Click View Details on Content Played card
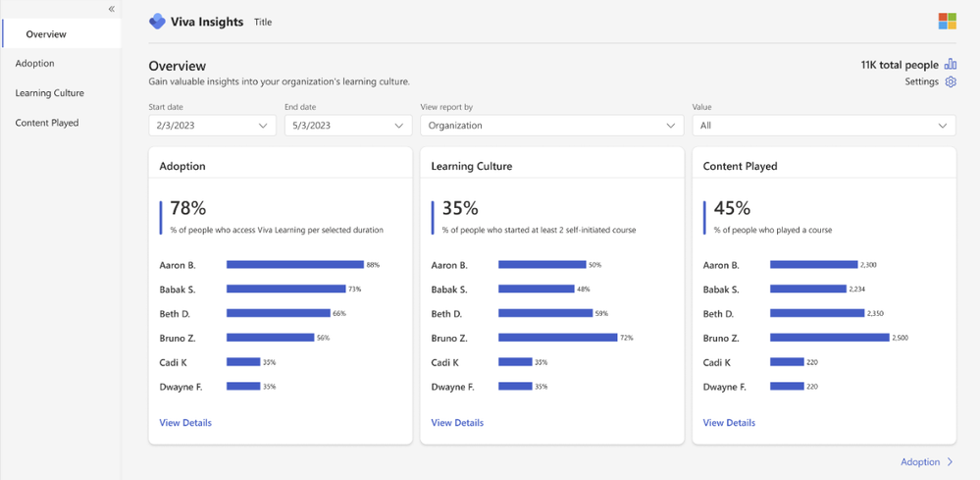 730,422
